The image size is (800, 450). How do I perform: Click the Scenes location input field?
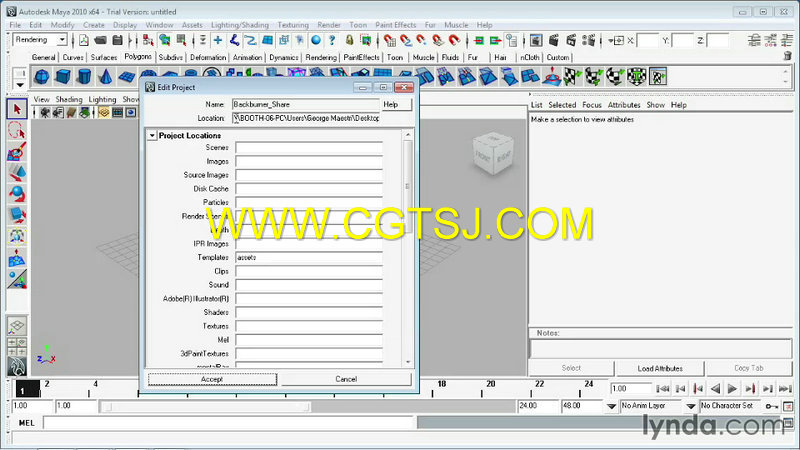[309, 147]
